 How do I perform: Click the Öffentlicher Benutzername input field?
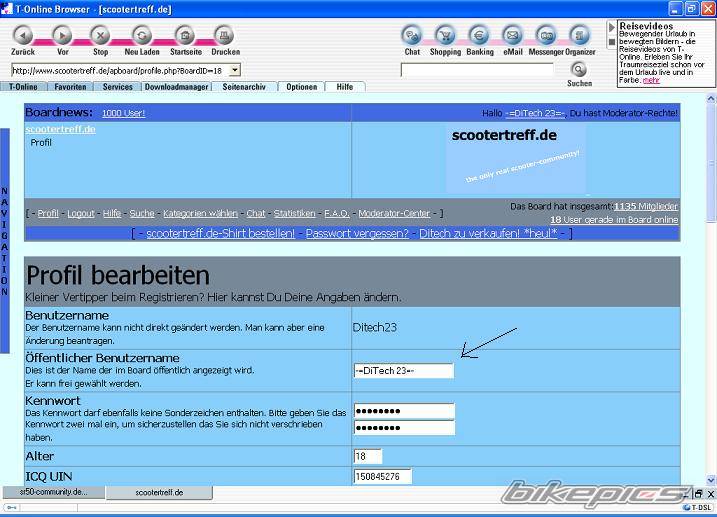pos(403,370)
